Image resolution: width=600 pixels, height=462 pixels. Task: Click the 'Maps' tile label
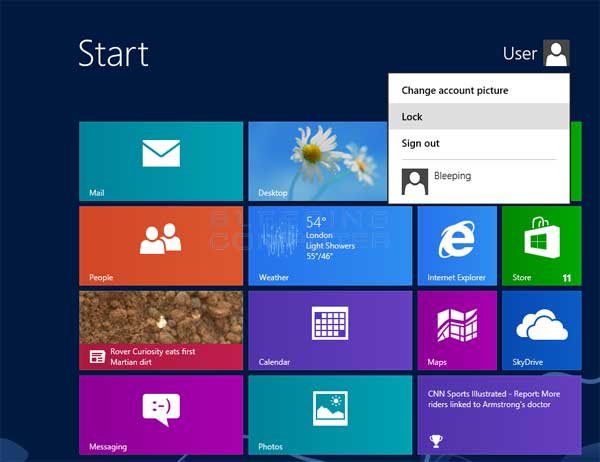[x=437, y=362]
